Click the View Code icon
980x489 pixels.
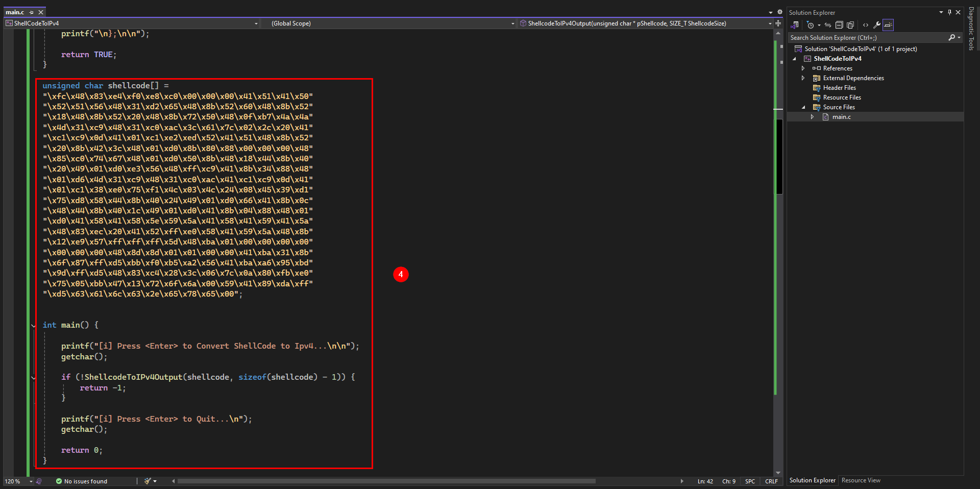click(x=866, y=25)
